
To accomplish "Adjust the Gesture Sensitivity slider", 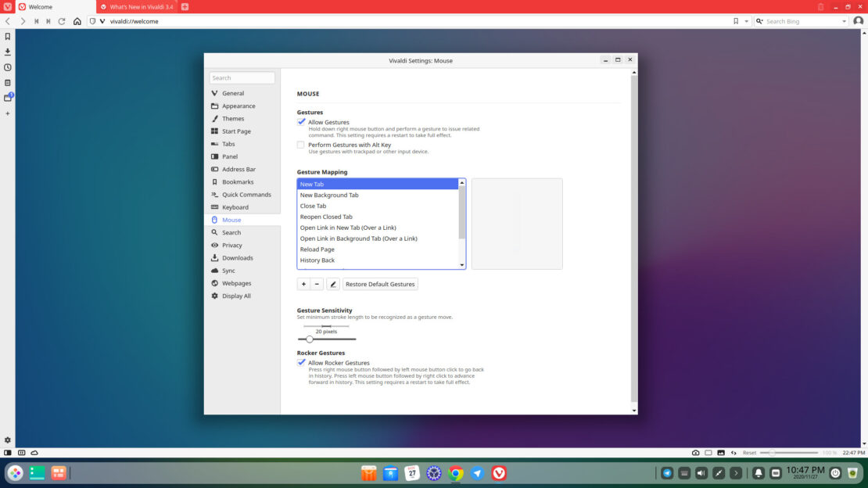I will coord(310,339).
